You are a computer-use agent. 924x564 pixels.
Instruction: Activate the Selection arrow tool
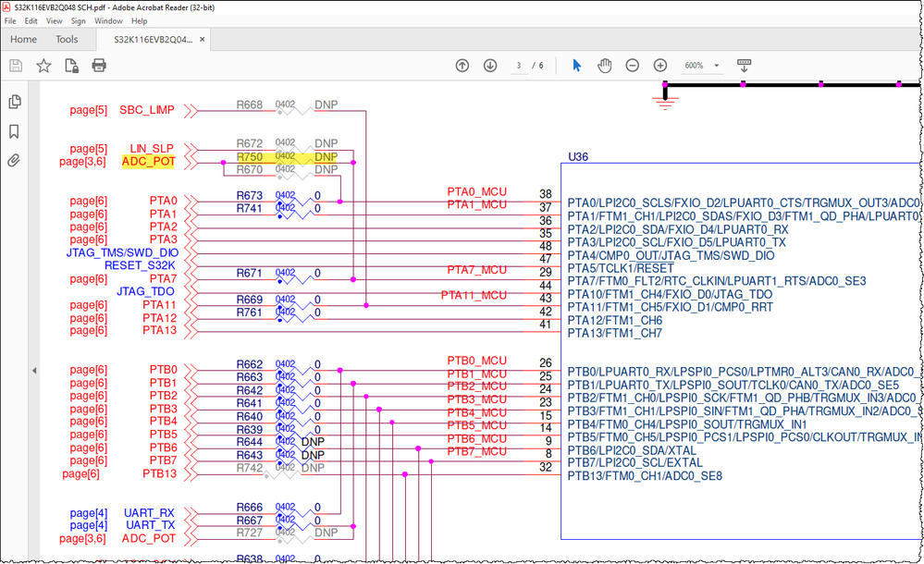tap(576, 66)
